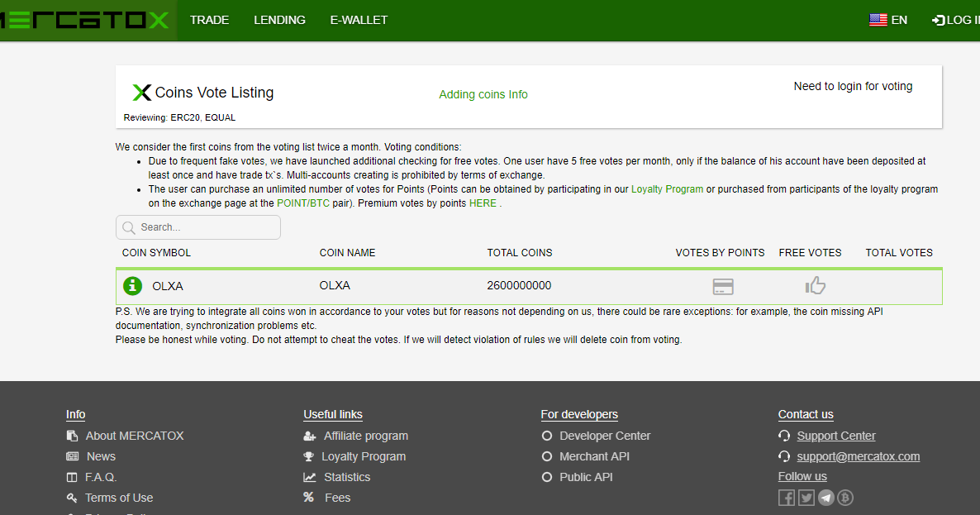Open the Fees footer link
The image size is (980, 515).
click(337, 498)
